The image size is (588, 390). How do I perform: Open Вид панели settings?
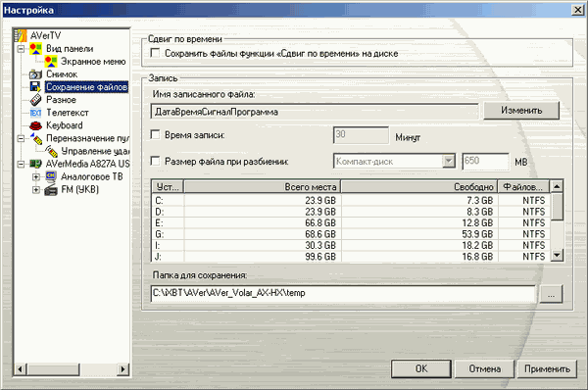(x=70, y=49)
